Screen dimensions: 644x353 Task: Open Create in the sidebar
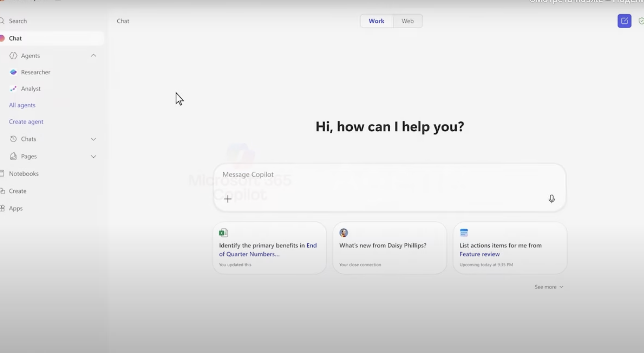(x=17, y=191)
